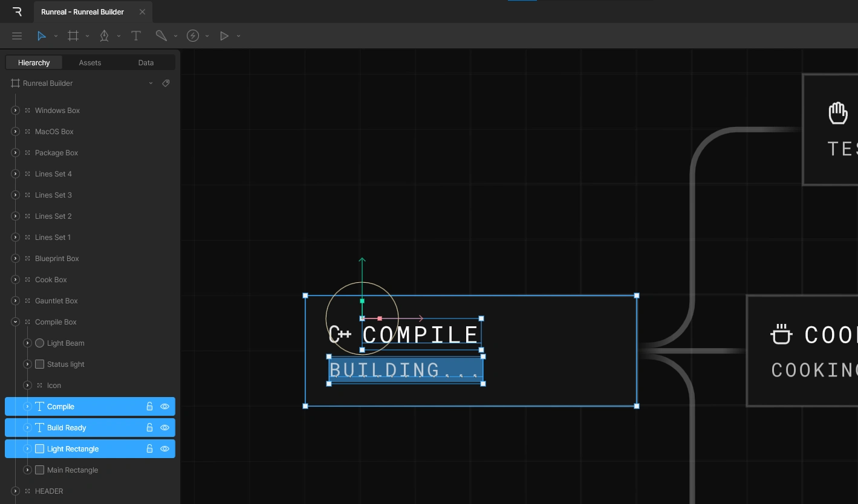Click the lightning bolt Events tool
858x504 pixels.
point(193,36)
